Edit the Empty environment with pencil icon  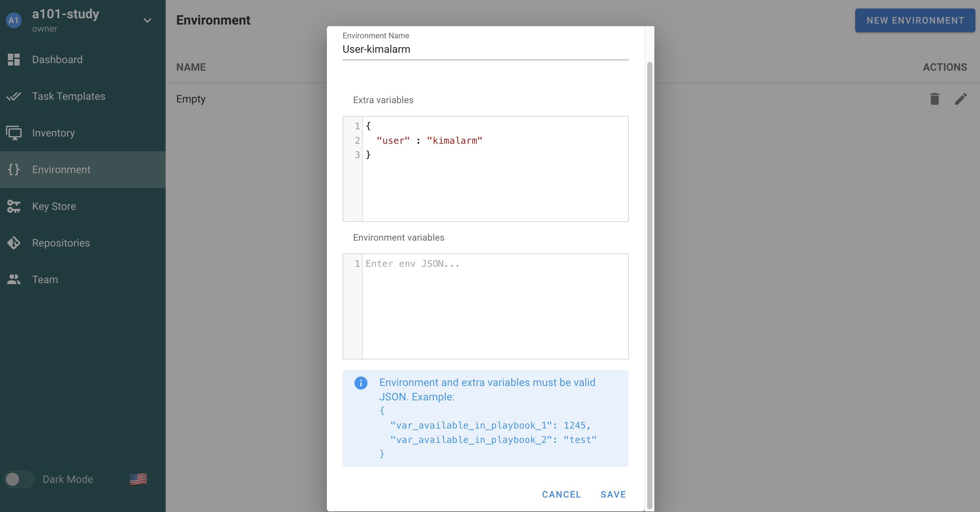point(961,99)
